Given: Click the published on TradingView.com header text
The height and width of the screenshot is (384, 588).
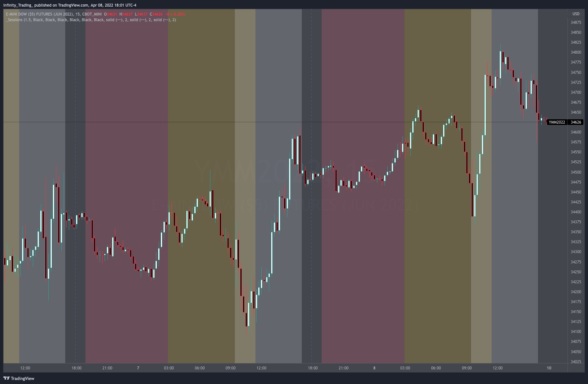Looking at the screenshot, I should tap(61, 5).
